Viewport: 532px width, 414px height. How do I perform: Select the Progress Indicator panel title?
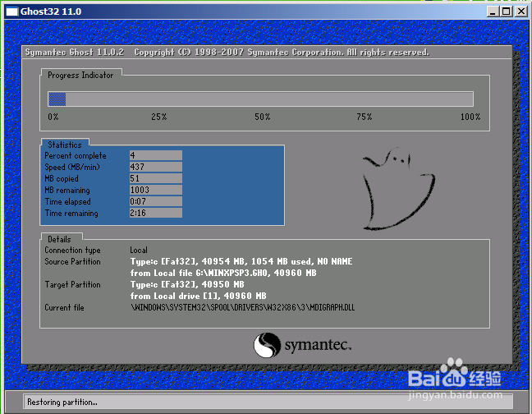(80, 75)
